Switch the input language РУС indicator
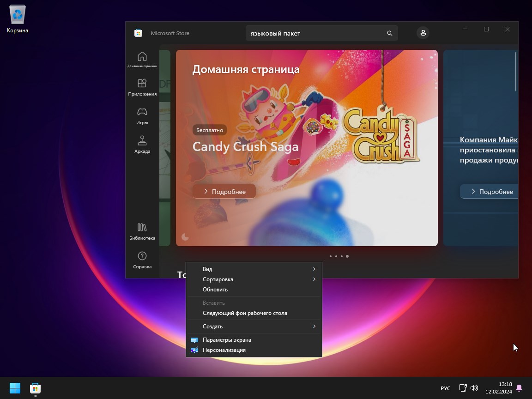 click(x=446, y=388)
